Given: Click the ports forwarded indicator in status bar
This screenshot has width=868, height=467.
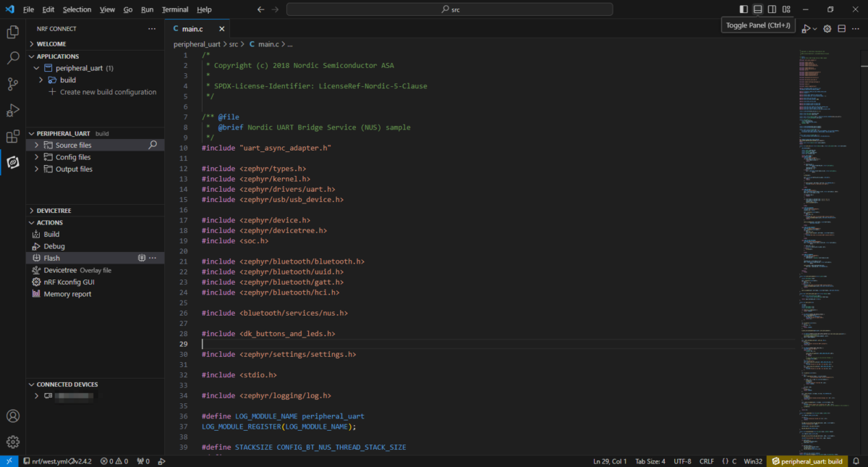Looking at the screenshot, I should (143, 461).
